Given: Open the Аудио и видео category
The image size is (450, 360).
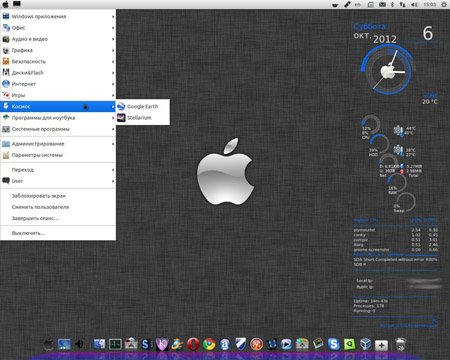Looking at the screenshot, I should (58, 39).
